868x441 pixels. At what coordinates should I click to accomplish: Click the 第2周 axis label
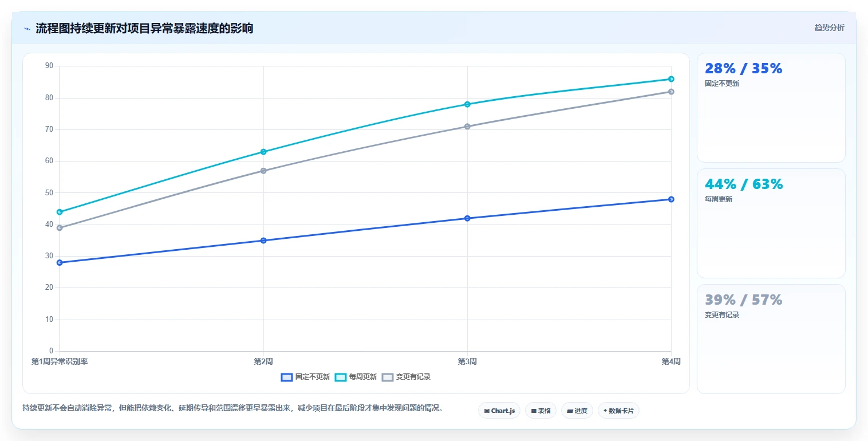[x=263, y=361]
